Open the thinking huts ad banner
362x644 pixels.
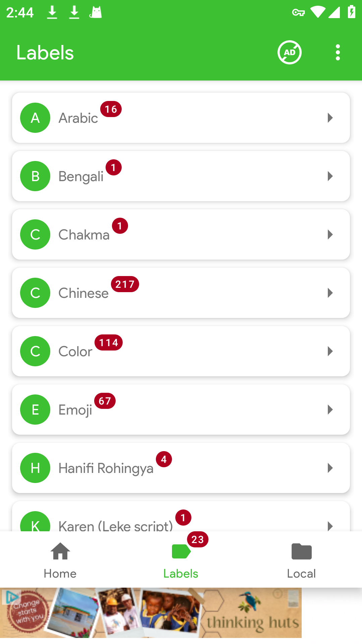(151, 613)
